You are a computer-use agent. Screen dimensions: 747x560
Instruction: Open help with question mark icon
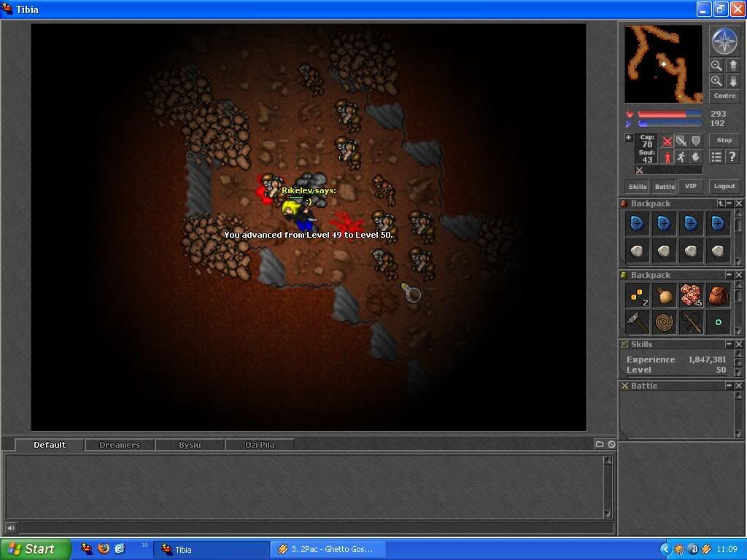pyautogui.click(x=732, y=157)
